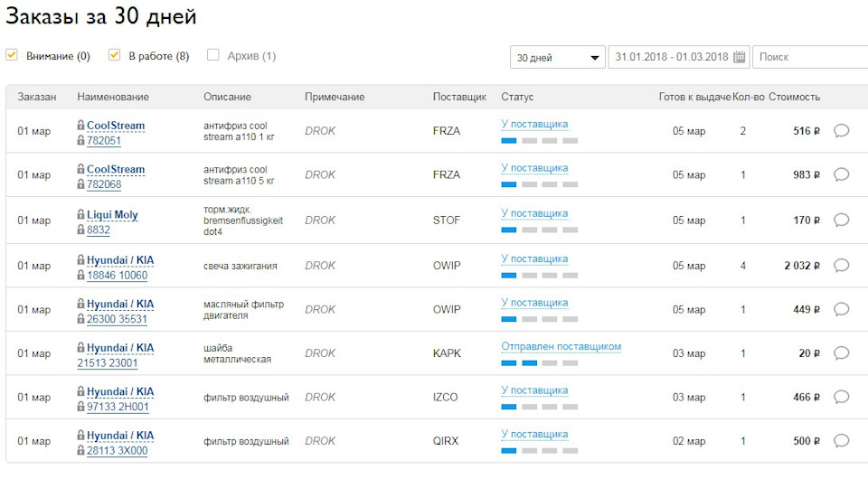Uncheck the Внимание (0) checkbox
The image size is (868, 479).
pyautogui.click(x=12, y=55)
